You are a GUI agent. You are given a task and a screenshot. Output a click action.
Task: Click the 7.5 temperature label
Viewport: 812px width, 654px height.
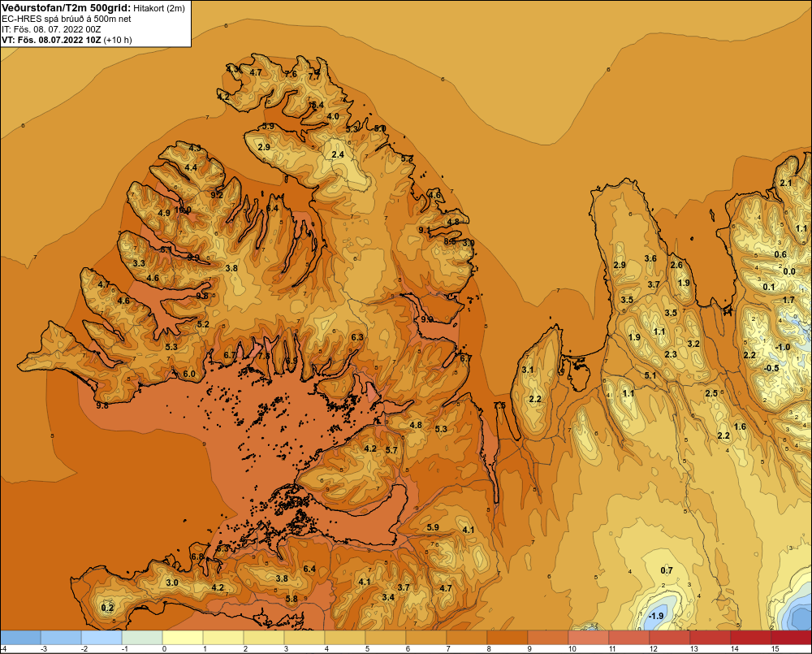tap(499, 405)
